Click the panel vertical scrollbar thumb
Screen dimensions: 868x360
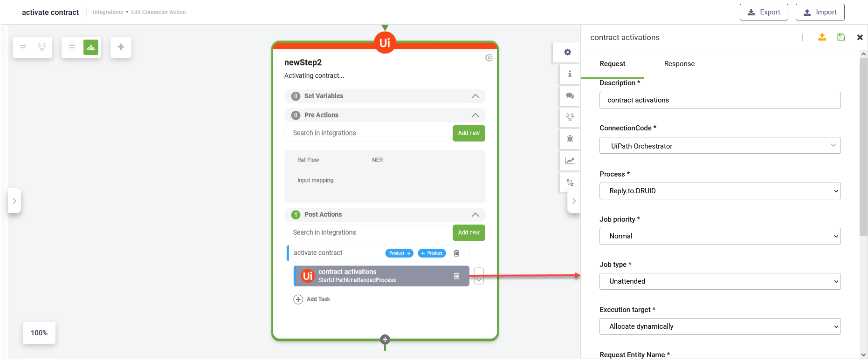click(x=864, y=147)
